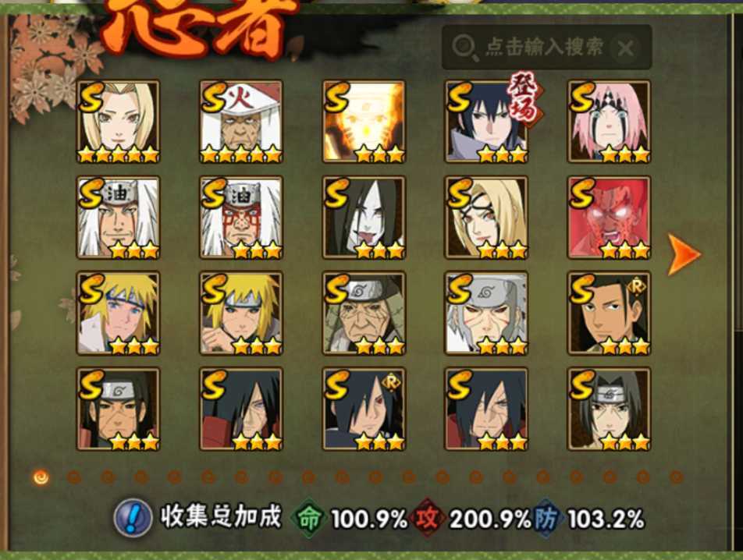Tap the 攻 attack bonus icon
Screen dimensions: 743x560
coord(428,519)
